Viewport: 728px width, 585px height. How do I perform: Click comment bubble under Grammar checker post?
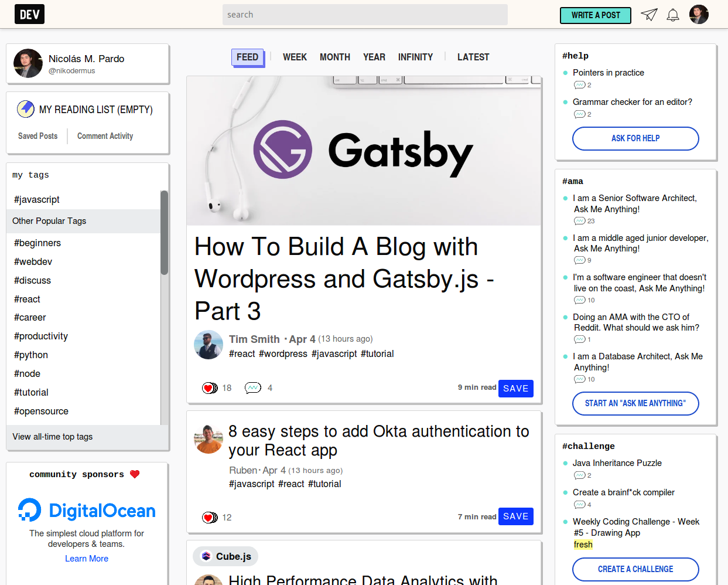tap(579, 114)
